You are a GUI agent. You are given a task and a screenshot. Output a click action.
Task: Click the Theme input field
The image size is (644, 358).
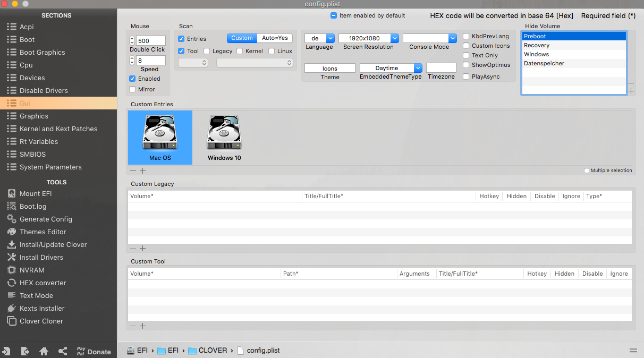[x=329, y=69]
